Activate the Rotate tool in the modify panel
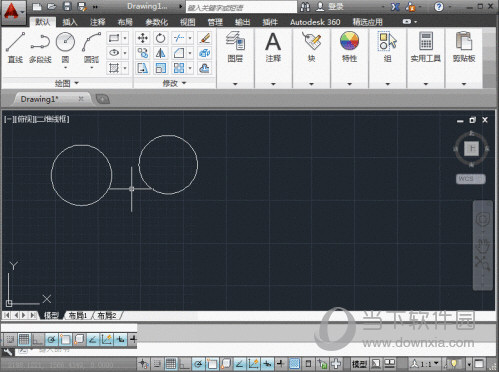Image resolution: width=499 pixels, height=372 pixels. click(160, 38)
